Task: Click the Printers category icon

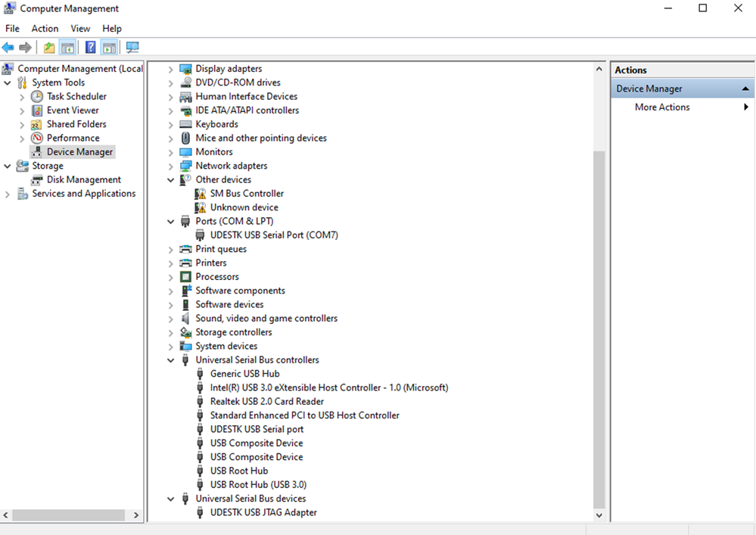Action: coord(185,263)
